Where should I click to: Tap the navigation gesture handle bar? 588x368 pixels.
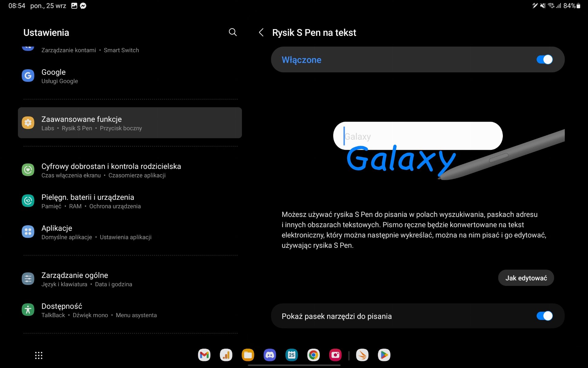[294, 365]
